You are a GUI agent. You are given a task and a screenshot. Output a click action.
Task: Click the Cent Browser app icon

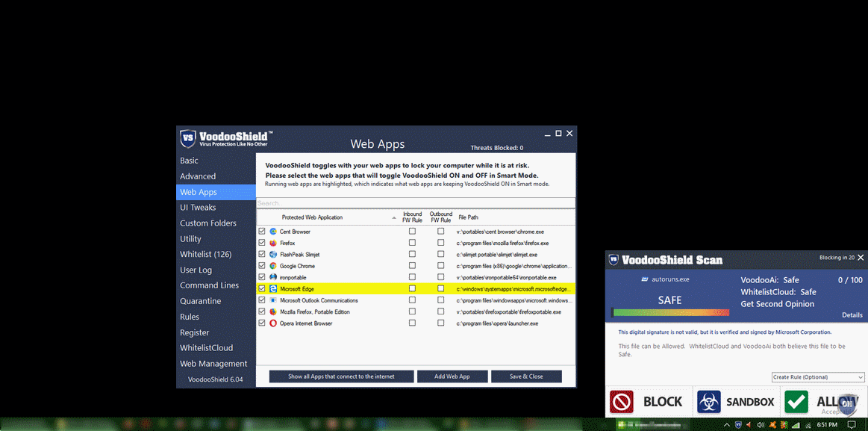pyautogui.click(x=273, y=232)
